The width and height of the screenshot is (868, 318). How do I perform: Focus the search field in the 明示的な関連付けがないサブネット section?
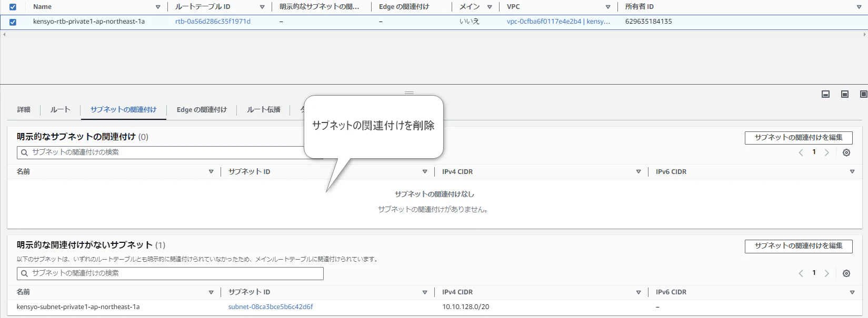coord(170,273)
